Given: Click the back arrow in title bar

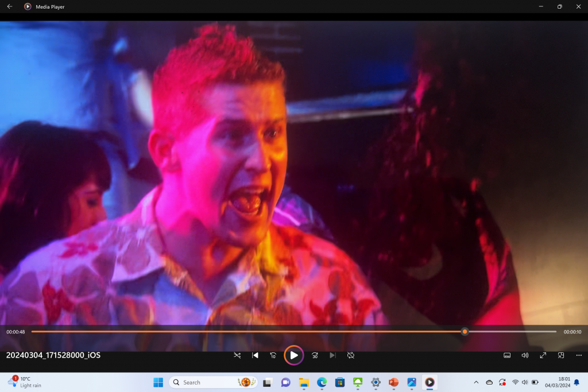Looking at the screenshot, I should 10,6.
